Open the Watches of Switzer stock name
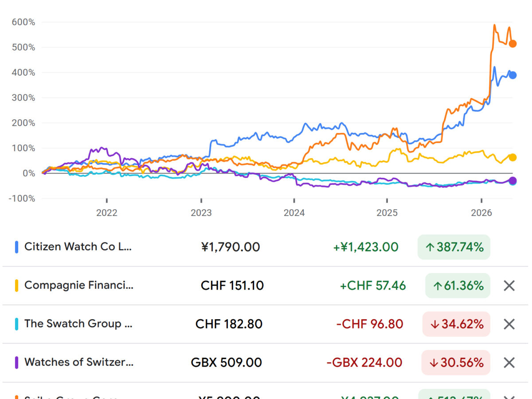This screenshot has width=532, height=399. click(x=78, y=363)
